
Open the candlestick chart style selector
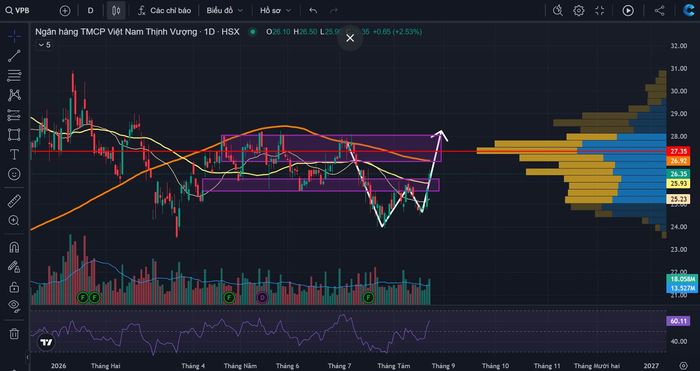[116, 10]
